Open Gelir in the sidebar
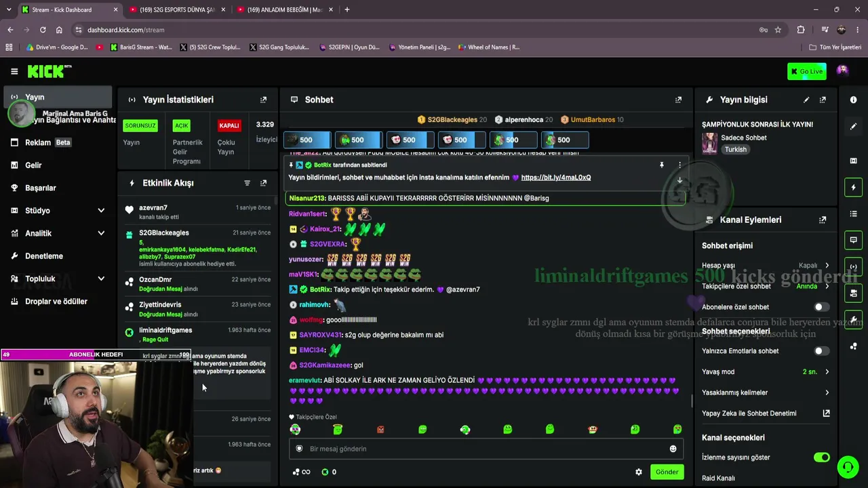Image resolution: width=868 pixels, height=488 pixels. [58, 165]
